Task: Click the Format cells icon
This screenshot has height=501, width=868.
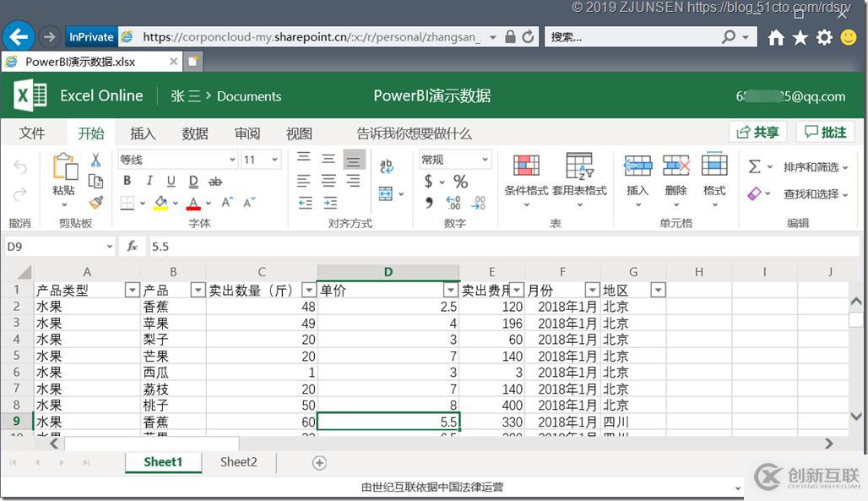Action: coord(714,165)
